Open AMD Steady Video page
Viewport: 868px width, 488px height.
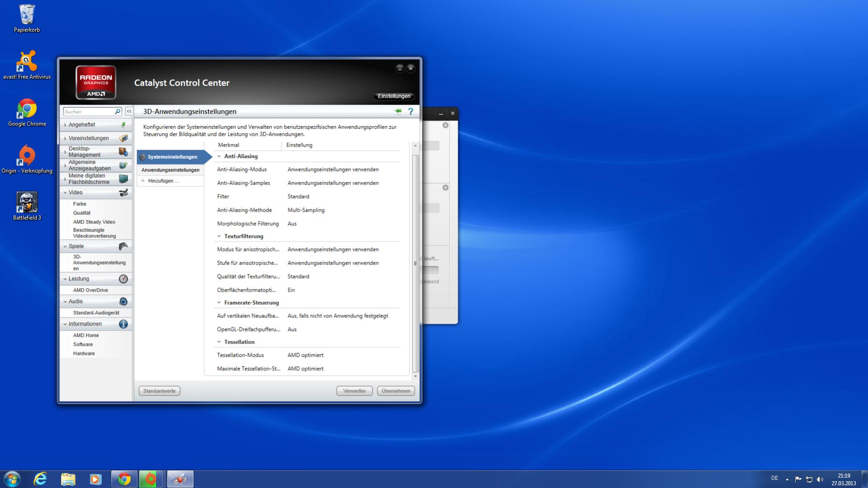click(94, 222)
